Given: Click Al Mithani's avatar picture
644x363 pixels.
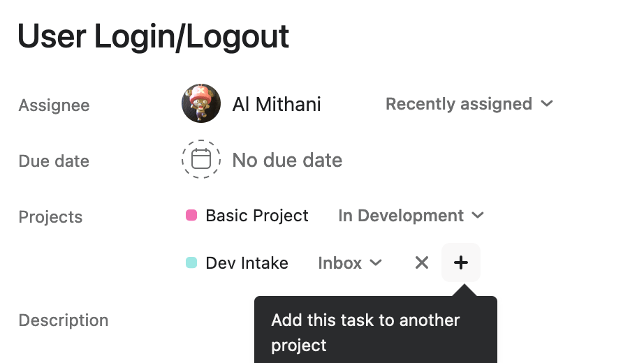Looking at the screenshot, I should (201, 104).
